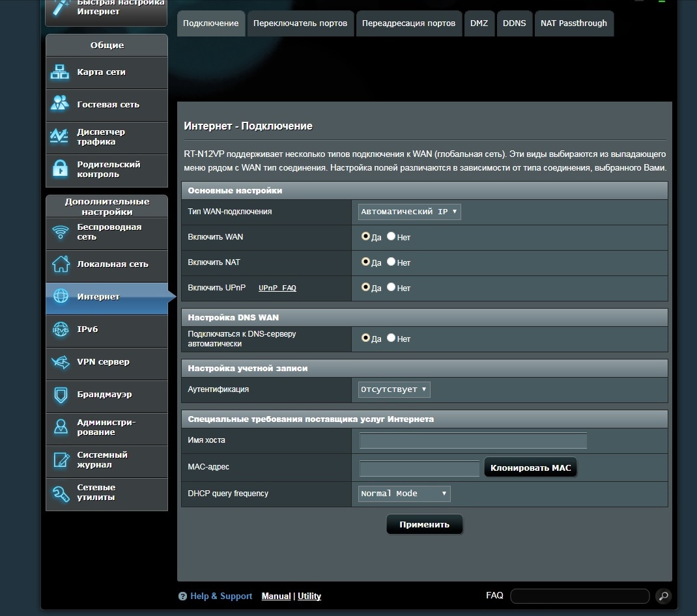Open Системный журнал menu item
The image size is (697, 616).
[107, 461]
